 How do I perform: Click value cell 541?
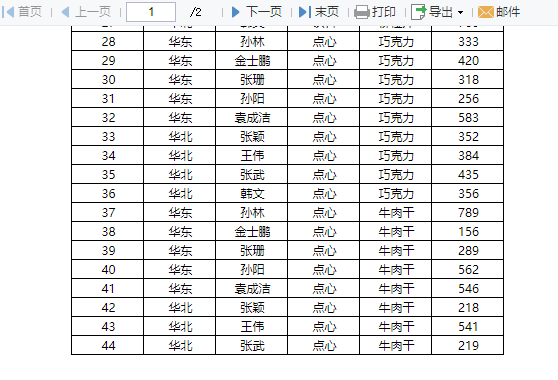pos(467,326)
